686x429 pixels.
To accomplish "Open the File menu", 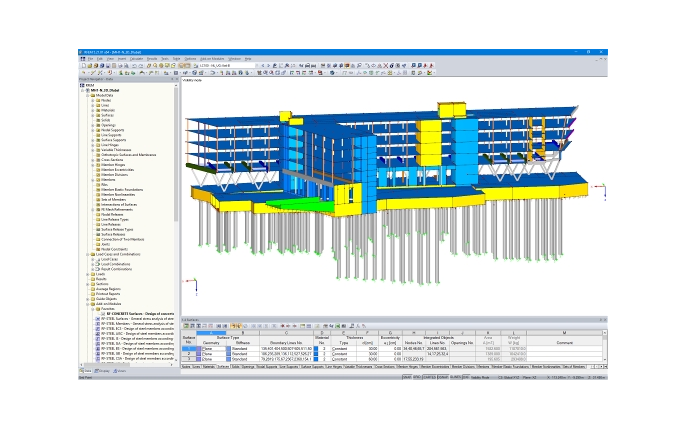I will [91, 59].
